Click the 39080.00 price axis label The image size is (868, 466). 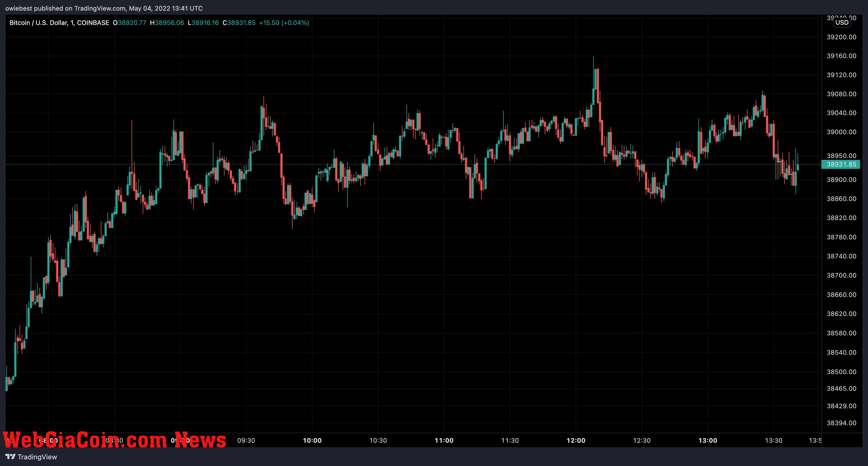pos(841,94)
